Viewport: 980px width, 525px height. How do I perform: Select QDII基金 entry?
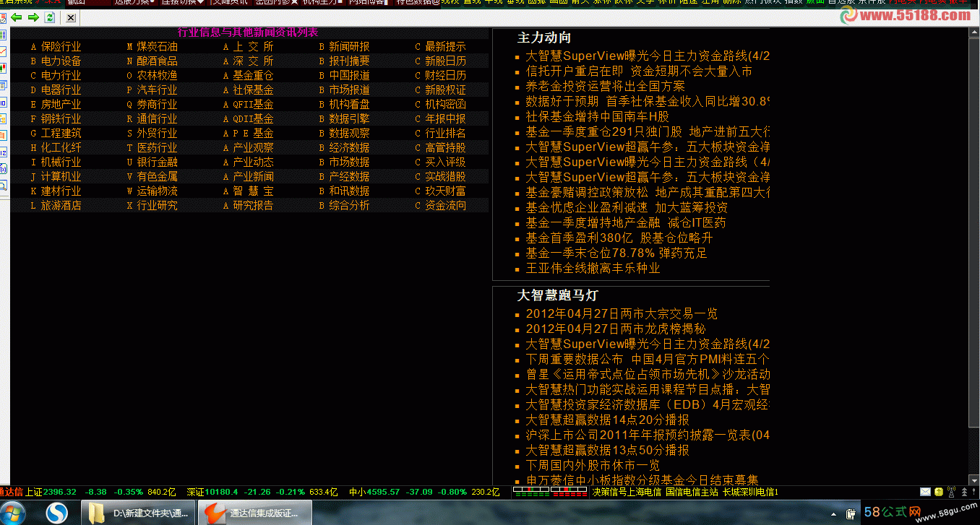point(253,119)
